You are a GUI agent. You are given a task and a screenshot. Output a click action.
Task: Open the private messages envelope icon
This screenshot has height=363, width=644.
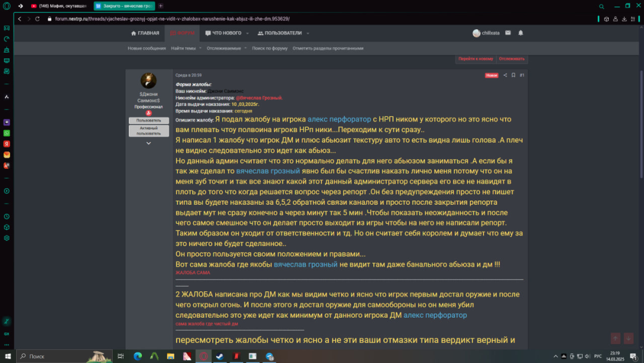click(508, 33)
